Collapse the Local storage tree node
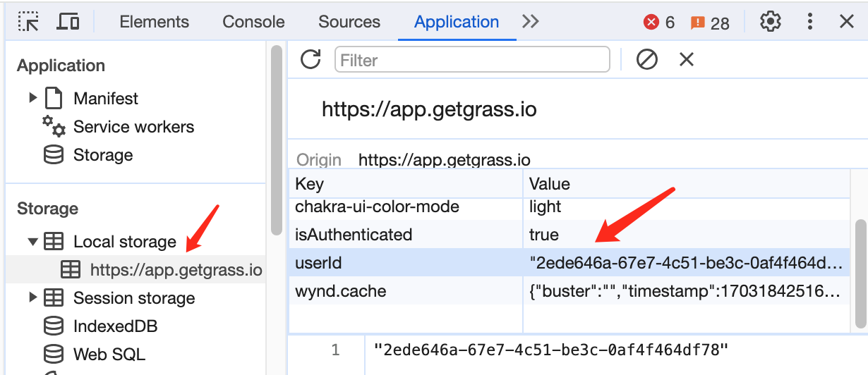The image size is (868, 375). (x=32, y=242)
